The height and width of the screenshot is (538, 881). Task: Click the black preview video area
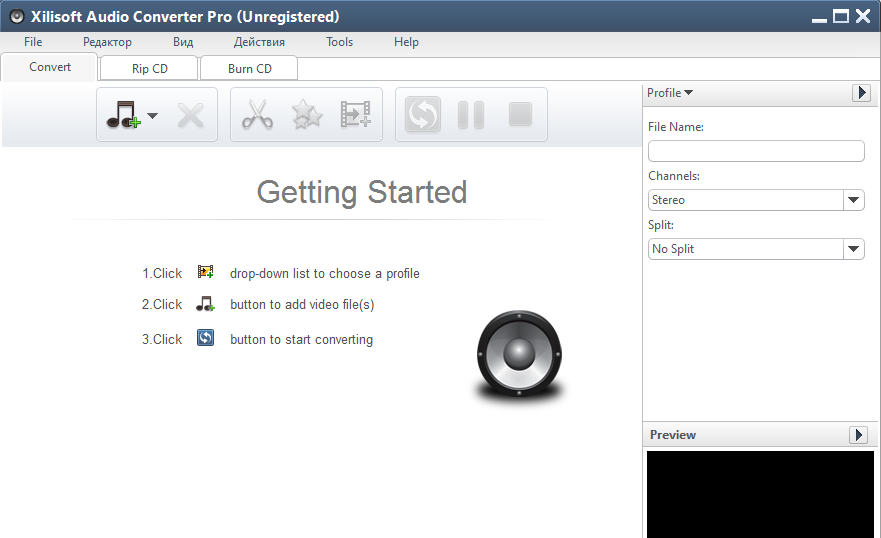760,494
